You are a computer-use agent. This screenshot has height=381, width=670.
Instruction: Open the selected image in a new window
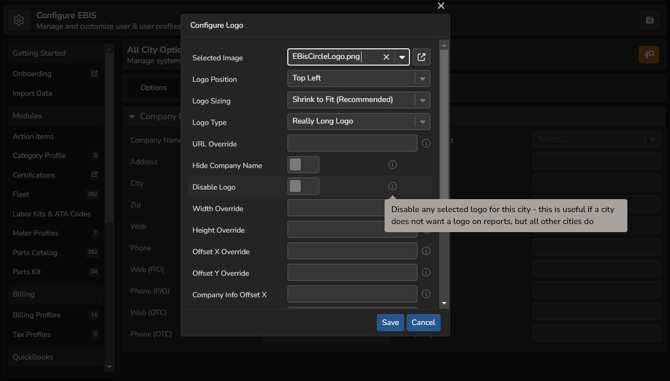421,57
